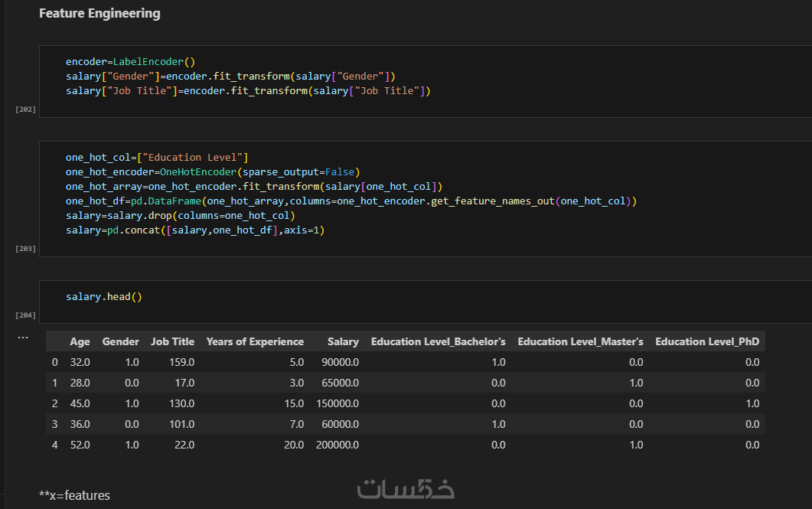Click the Education Level_Master's column header
The width and height of the screenshot is (812, 509).
580,342
